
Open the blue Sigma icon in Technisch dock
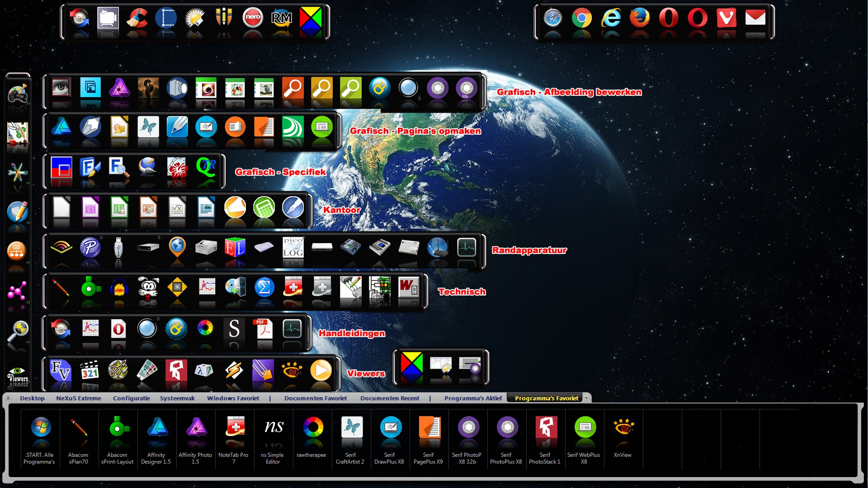[264, 287]
